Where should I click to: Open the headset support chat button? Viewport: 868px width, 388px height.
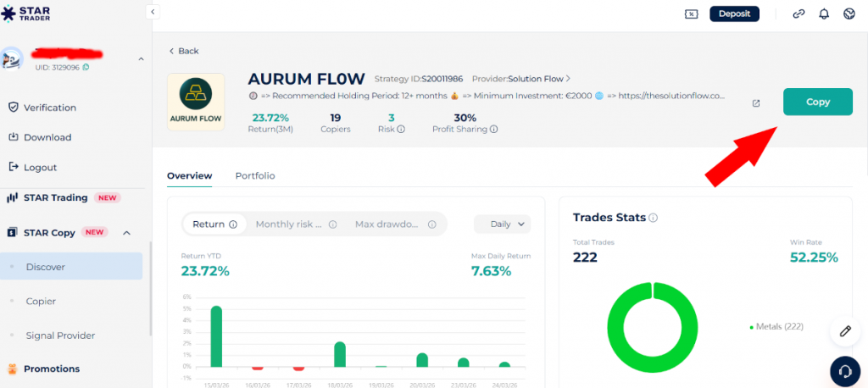pos(845,371)
